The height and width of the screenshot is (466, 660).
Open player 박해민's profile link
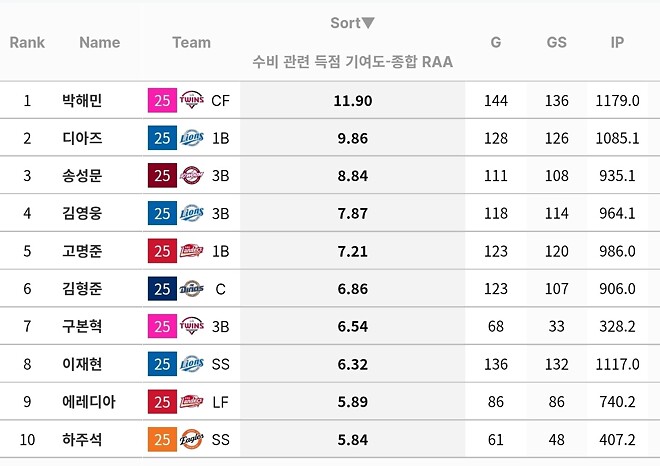click(x=82, y=100)
